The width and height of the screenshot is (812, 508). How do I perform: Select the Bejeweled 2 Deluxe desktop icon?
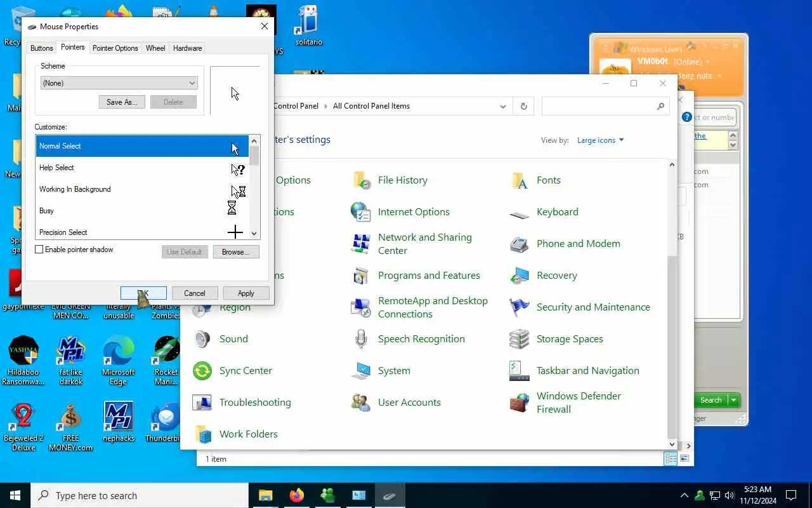tap(23, 427)
